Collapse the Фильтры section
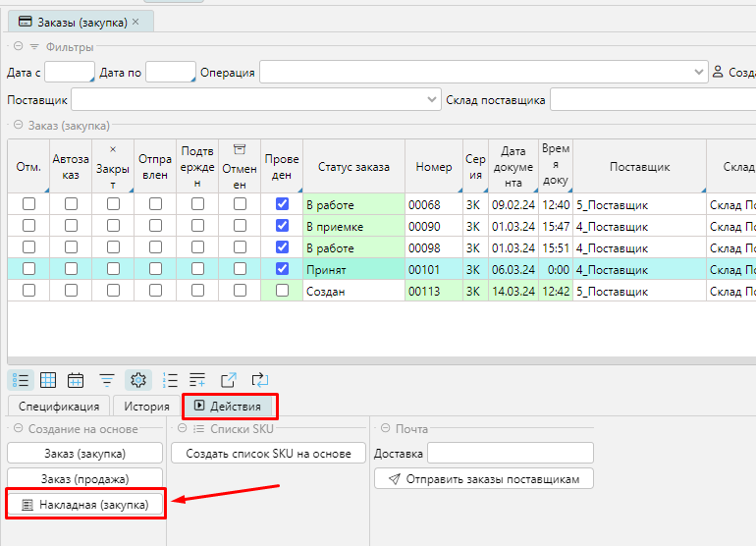The image size is (756, 546). point(18,46)
